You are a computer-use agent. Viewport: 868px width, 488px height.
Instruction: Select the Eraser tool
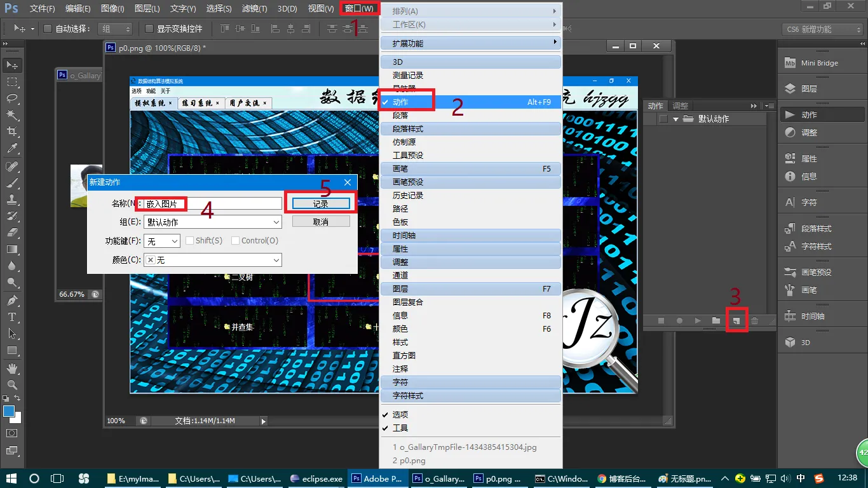(x=12, y=233)
